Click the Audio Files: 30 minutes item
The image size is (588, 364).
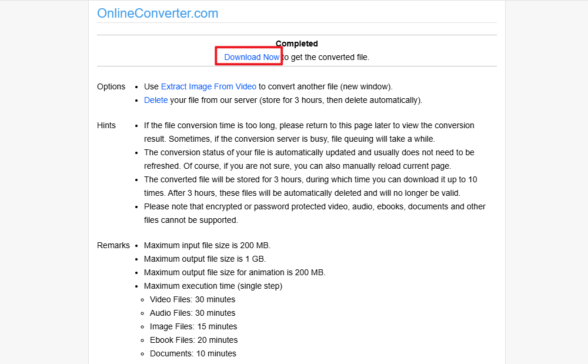[x=192, y=313]
